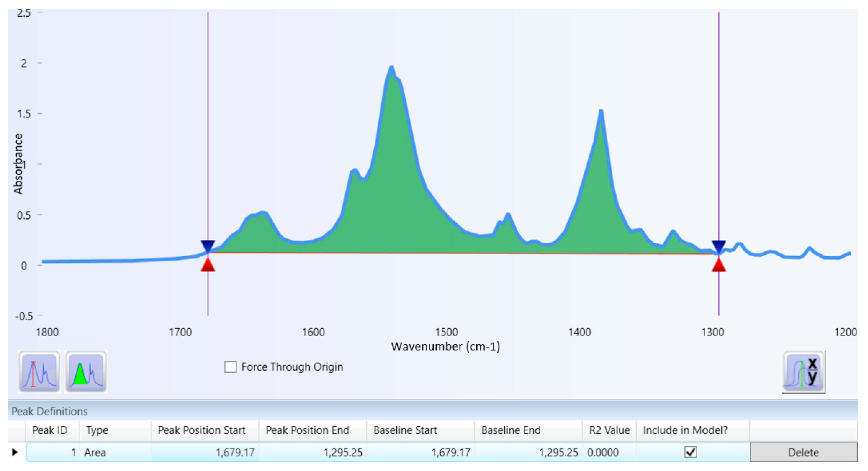
Task: Click the Peak ID column header
Action: (x=50, y=430)
